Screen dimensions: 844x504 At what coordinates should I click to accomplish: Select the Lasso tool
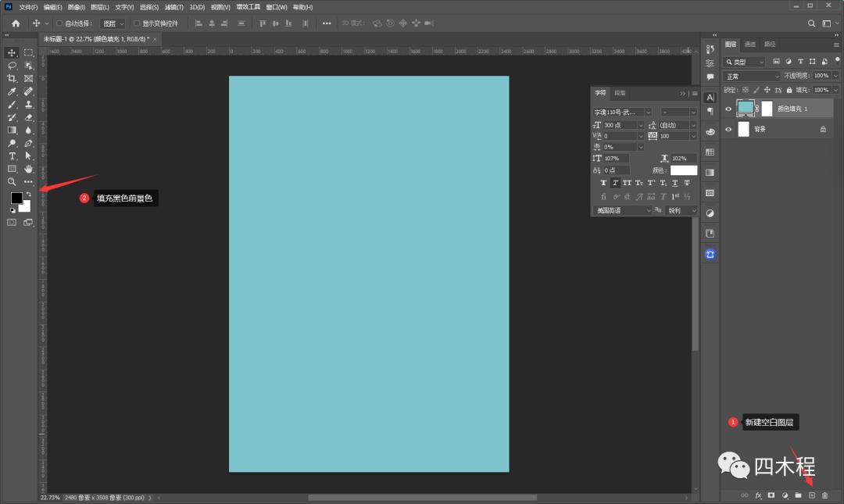click(12, 66)
